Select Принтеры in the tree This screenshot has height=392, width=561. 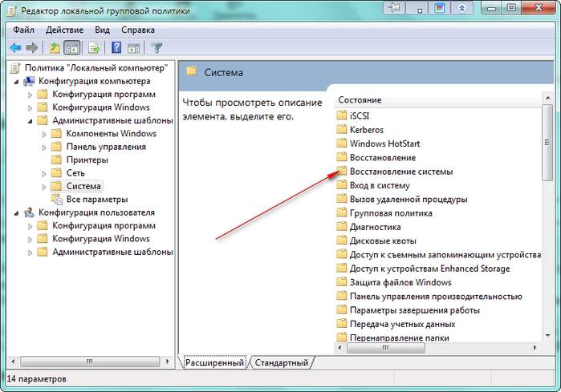tap(87, 160)
